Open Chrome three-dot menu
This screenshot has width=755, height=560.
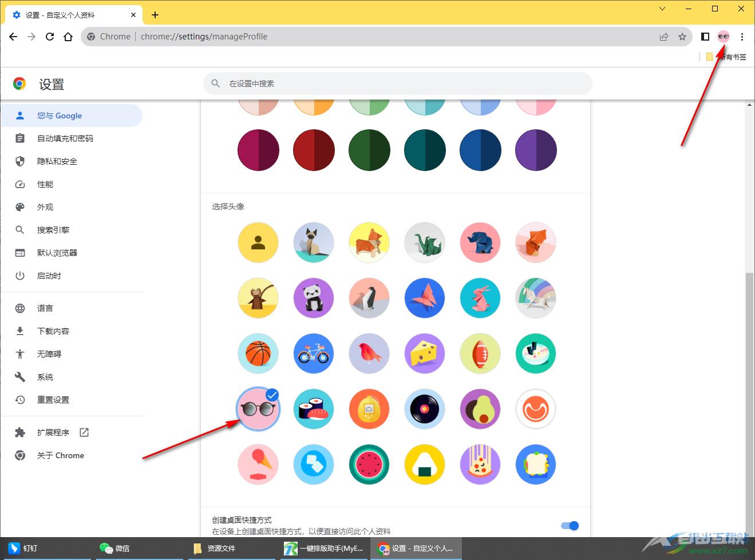(742, 37)
